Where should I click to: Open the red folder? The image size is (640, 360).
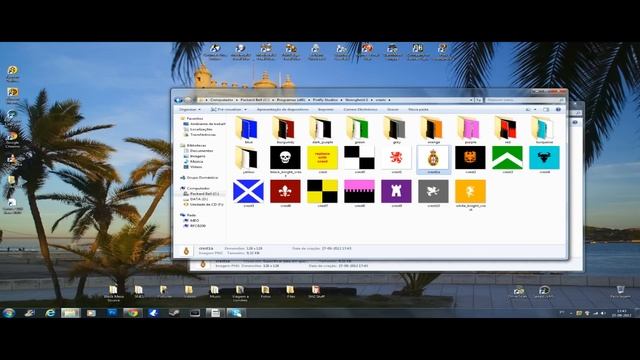click(507, 129)
